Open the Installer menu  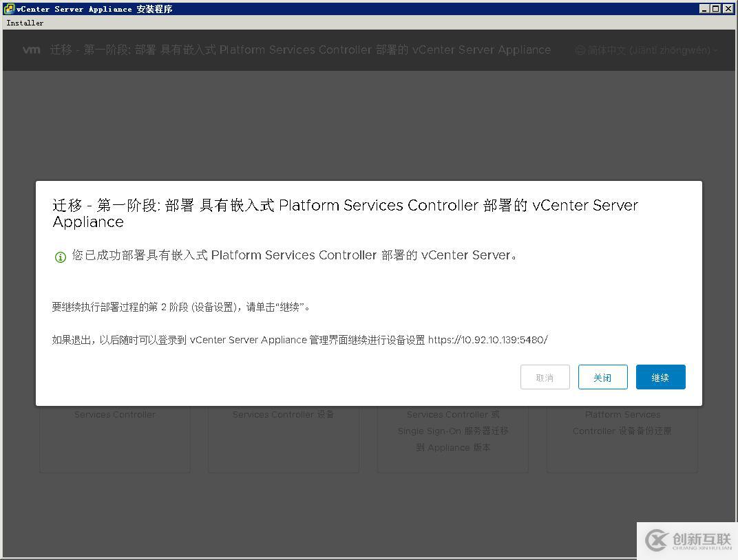(x=25, y=23)
